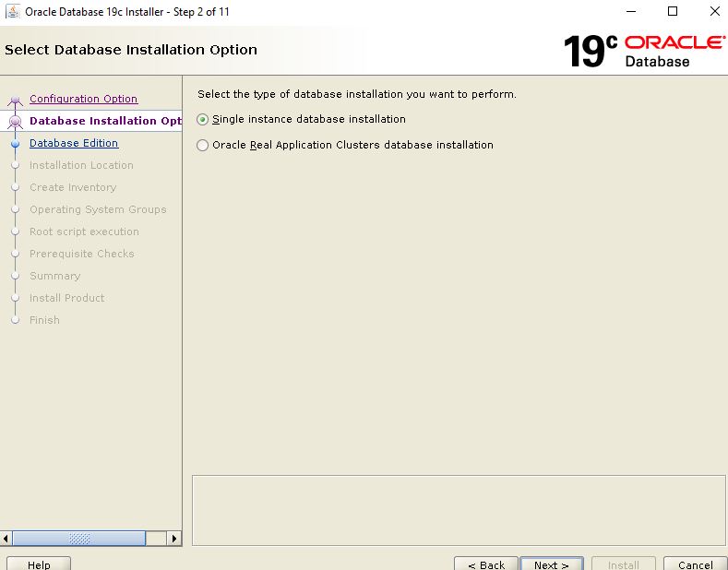Click the Install Product step text
The height and width of the screenshot is (570, 728).
(66, 298)
